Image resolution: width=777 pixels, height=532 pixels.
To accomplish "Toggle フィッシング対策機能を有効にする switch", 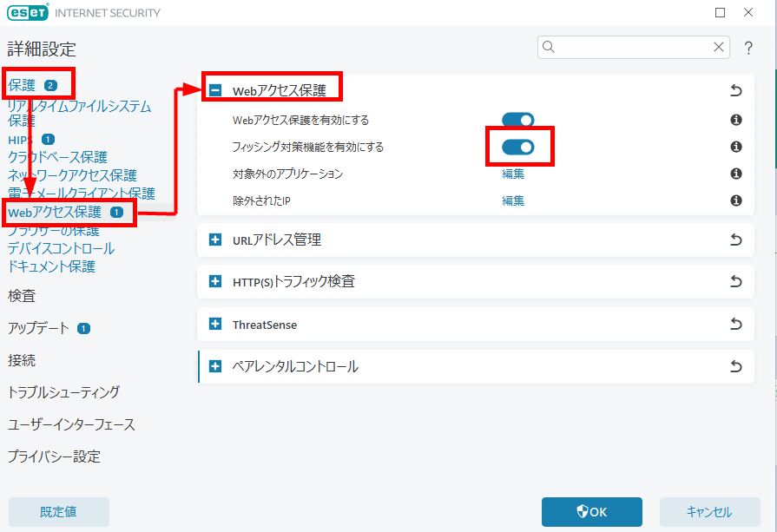I will 518,147.
